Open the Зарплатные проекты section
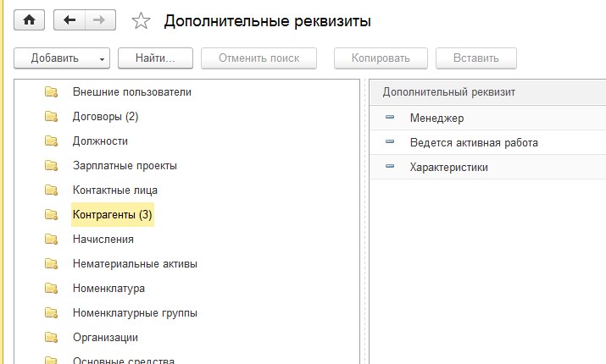The width and height of the screenshot is (606, 364). (125, 166)
